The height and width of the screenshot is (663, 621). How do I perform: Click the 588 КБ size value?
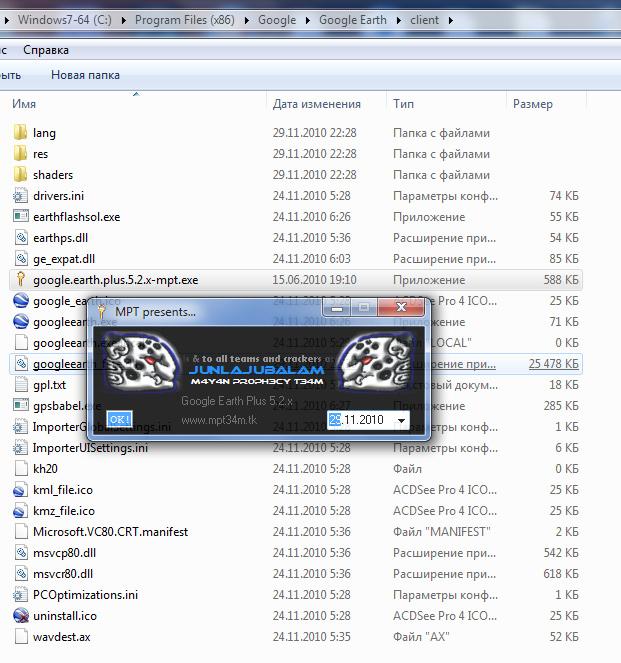[561, 279]
